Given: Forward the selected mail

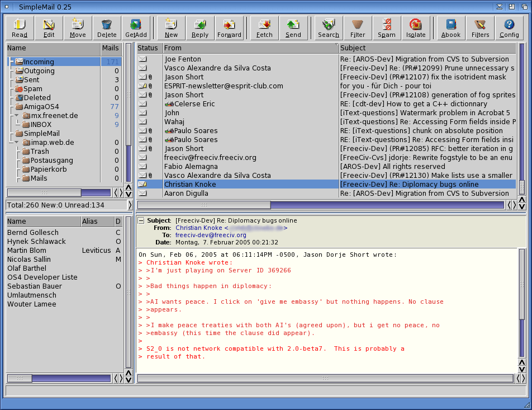Looking at the screenshot, I should pyautogui.click(x=229, y=27).
